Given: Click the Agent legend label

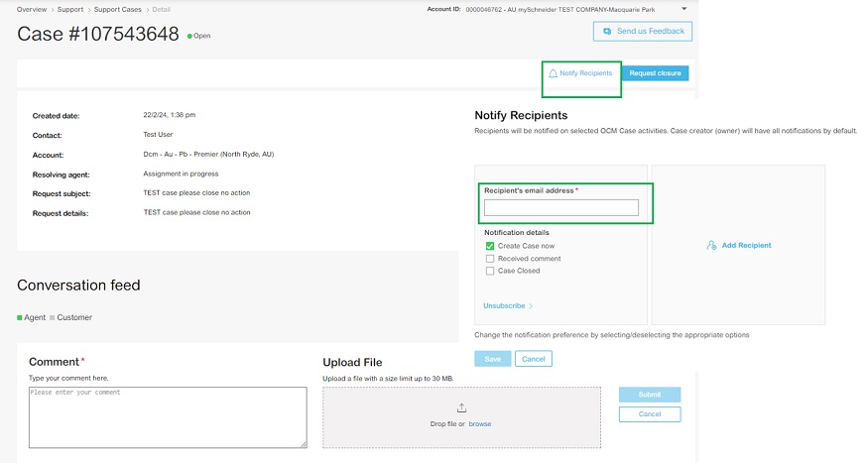Looking at the screenshot, I should pos(35,317).
